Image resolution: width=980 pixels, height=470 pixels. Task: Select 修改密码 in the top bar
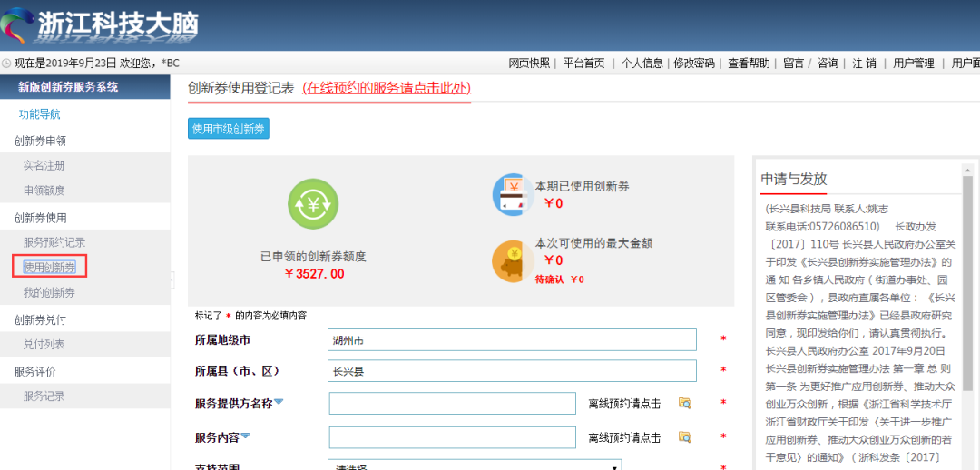[x=694, y=64]
